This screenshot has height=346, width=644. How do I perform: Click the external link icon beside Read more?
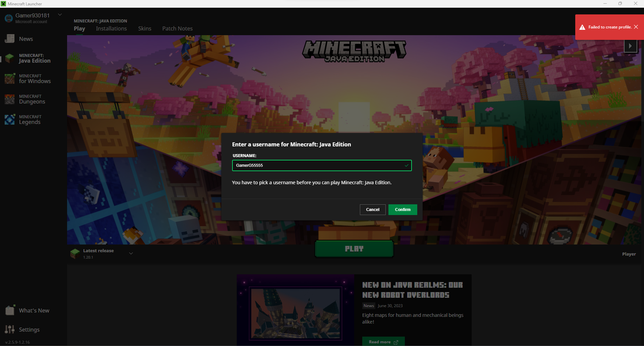[396, 342]
